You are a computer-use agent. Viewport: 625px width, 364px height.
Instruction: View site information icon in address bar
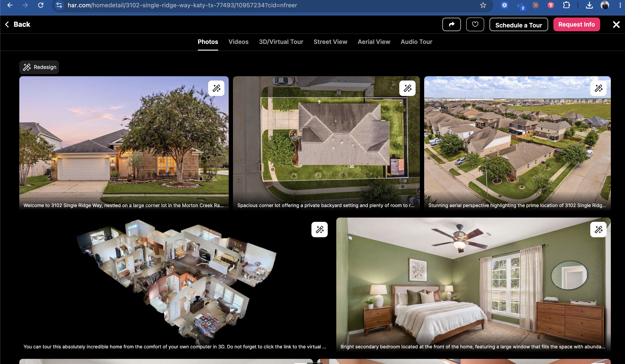point(59,5)
